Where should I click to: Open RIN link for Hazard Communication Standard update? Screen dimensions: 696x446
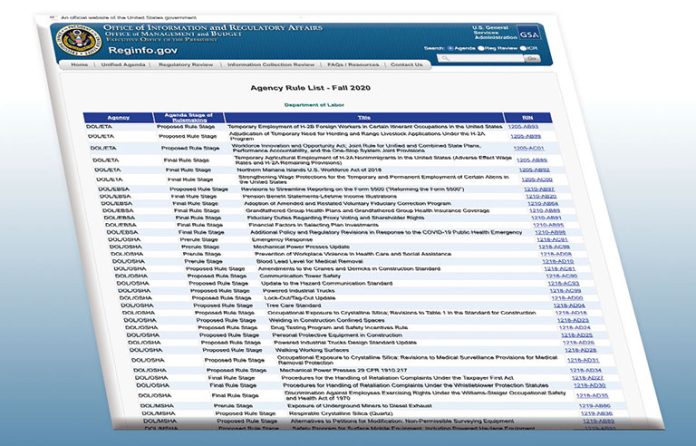563,283
